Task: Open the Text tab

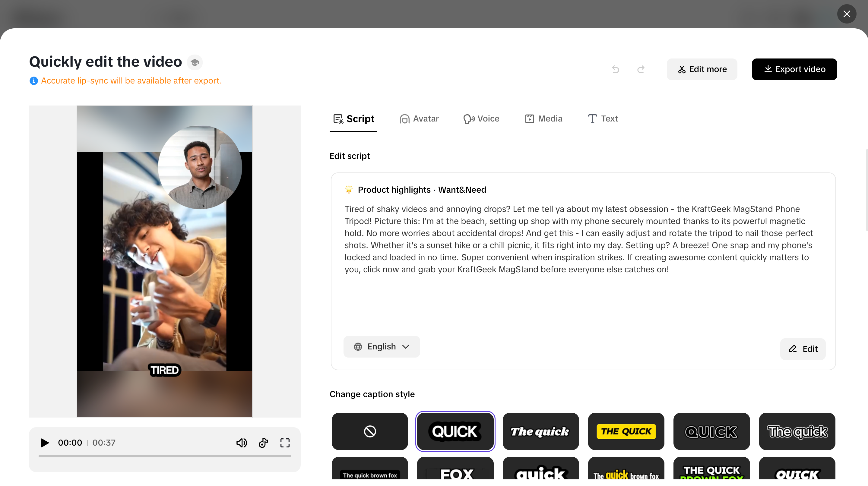Action: pyautogui.click(x=603, y=118)
